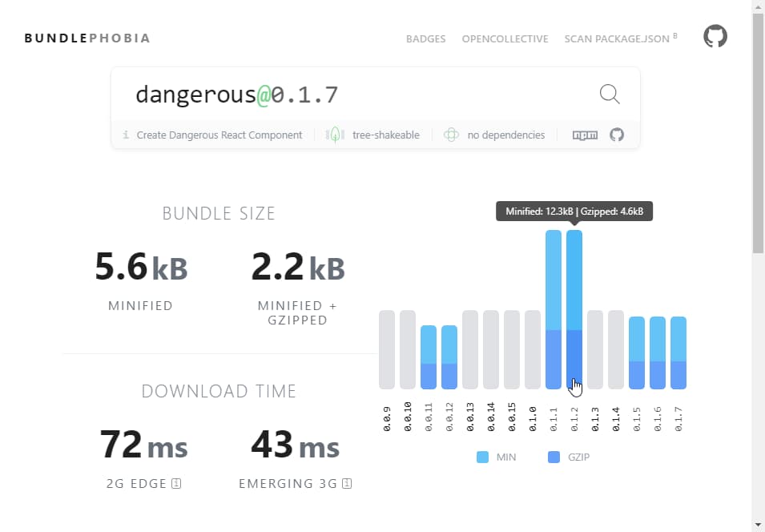
Task: Go to the OPENCOLLECTIVE link
Action: (x=505, y=38)
